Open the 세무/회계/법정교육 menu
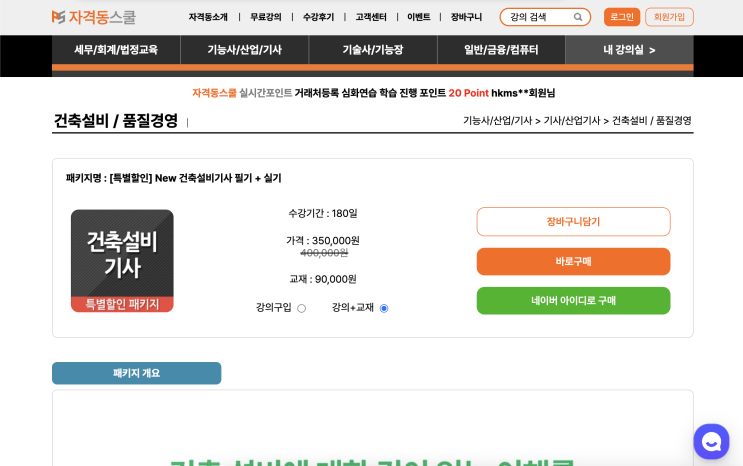The height and width of the screenshot is (466, 743). click(x=116, y=50)
